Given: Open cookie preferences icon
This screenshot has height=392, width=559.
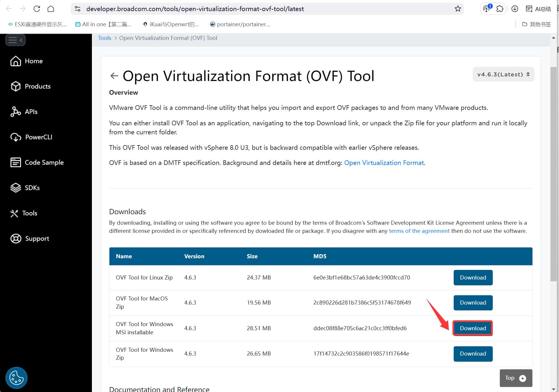Looking at the screenshot, I should [16, 378].
